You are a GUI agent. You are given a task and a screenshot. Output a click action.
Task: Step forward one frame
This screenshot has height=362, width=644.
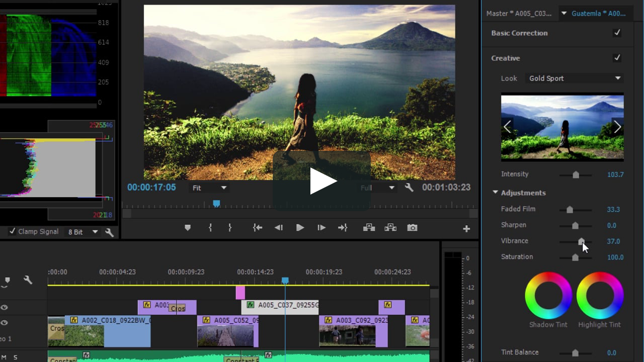pos(321,228)
